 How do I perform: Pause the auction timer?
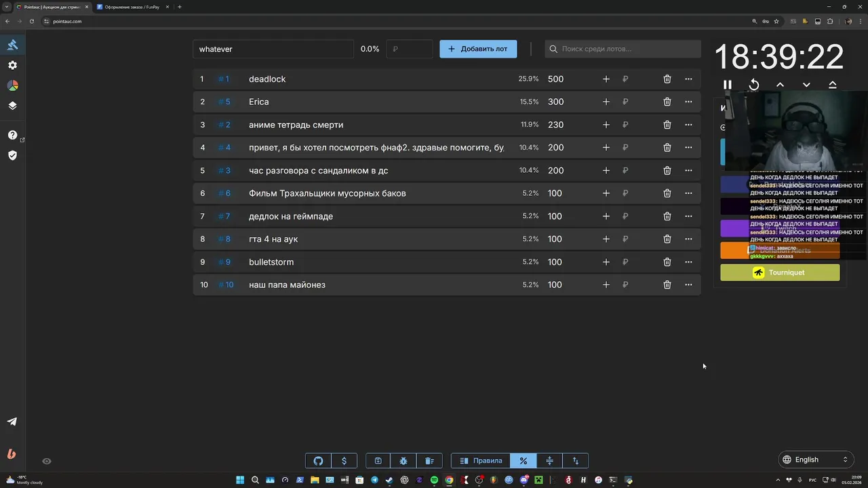pyautogui.click(x=727, y=85)
